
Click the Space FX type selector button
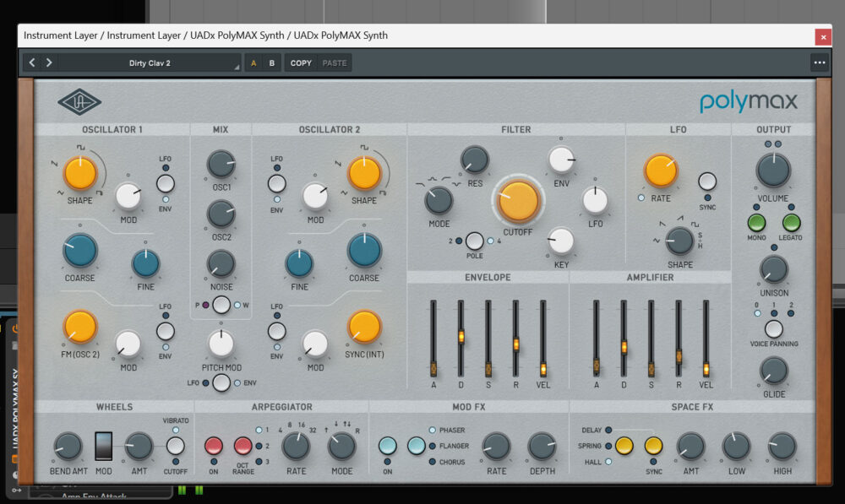[624, 446]
